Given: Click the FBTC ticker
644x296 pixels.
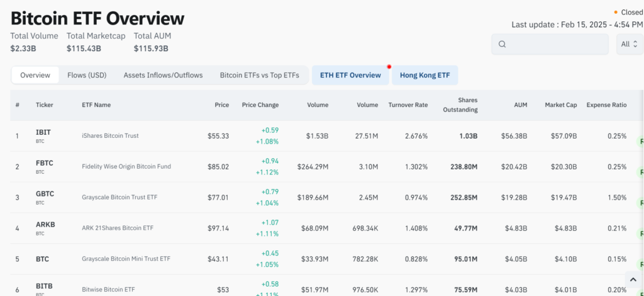Looking at the screenshot, I should tap(45, 163).
